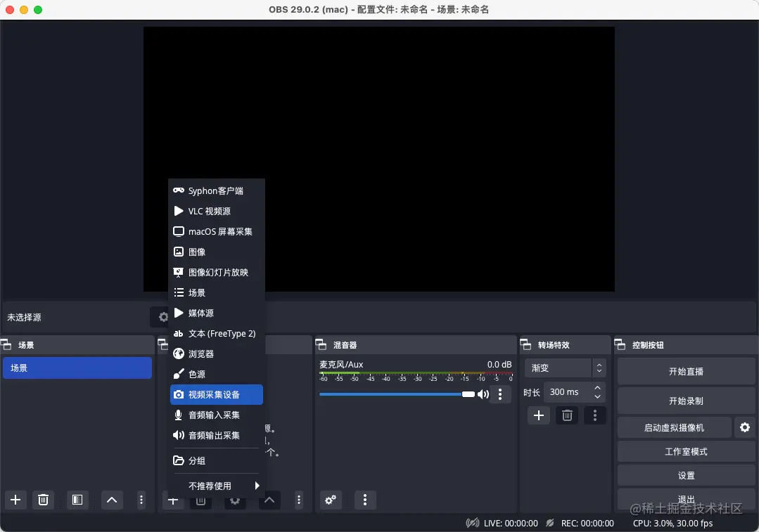Viewport: 759px width, 532px height.
Task: Open advanced audio properties gears icon
Action: tap(331, 500)
